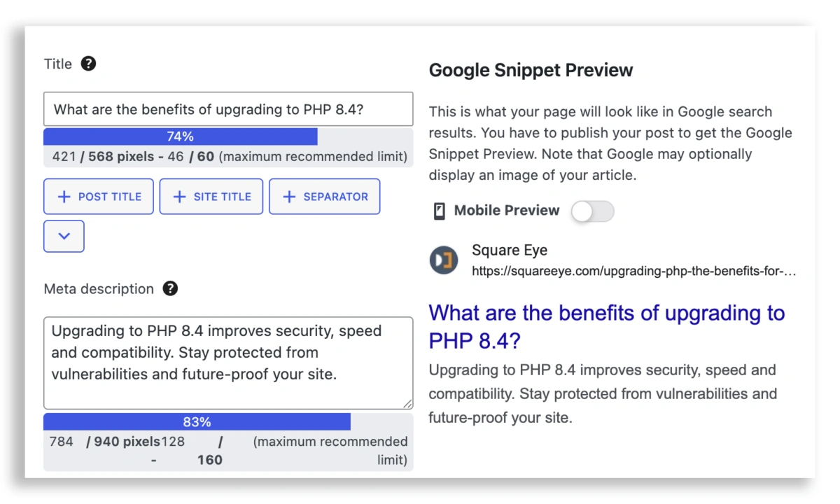The height and width of the screenshot is (504, 840).
Task: Insert the POST TITLE variable
Action: tap(99, 197)
